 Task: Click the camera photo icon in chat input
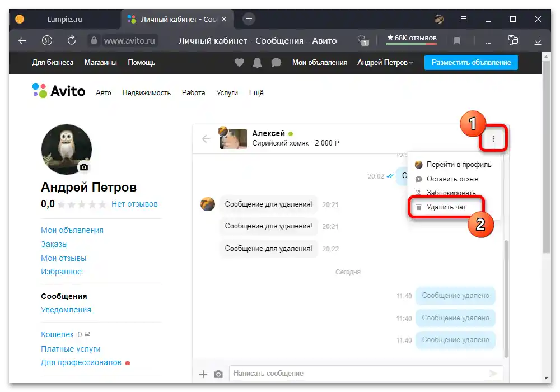(218, 374)
